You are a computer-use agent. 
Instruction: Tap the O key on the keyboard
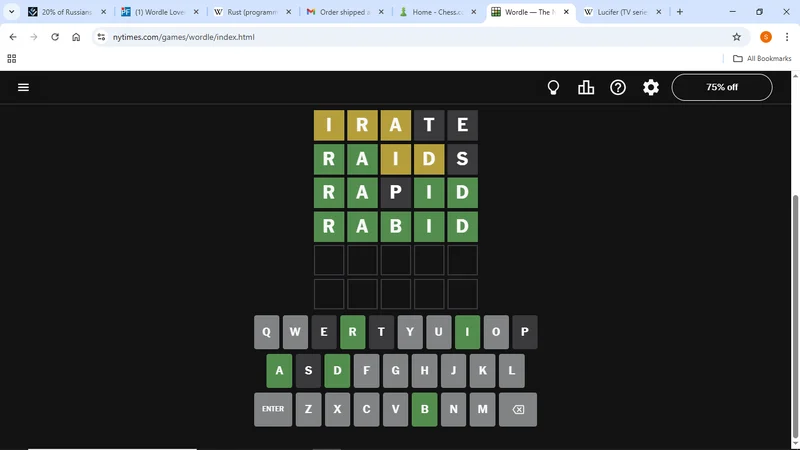[x=496, y=332]
